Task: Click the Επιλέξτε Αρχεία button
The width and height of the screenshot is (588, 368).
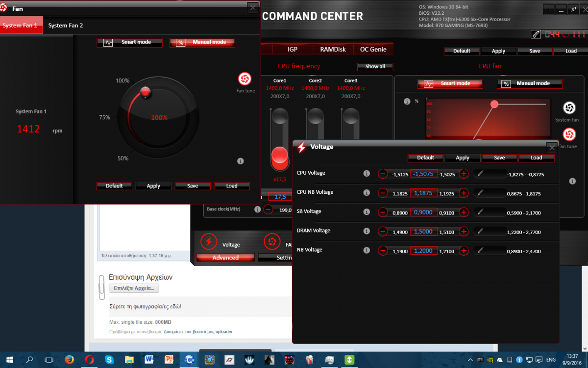Action: coord(134,288)
